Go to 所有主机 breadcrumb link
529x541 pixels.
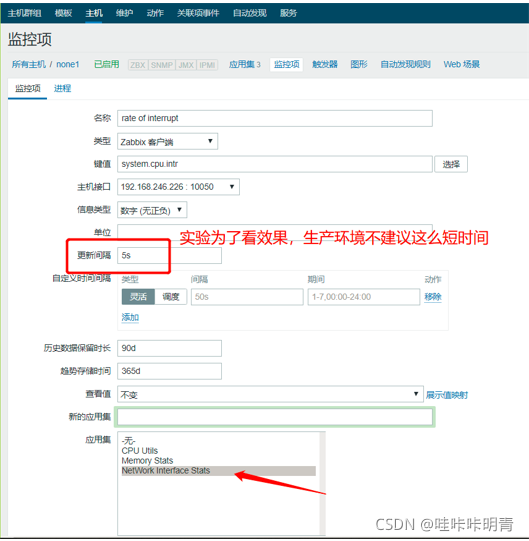coord(29,65)
